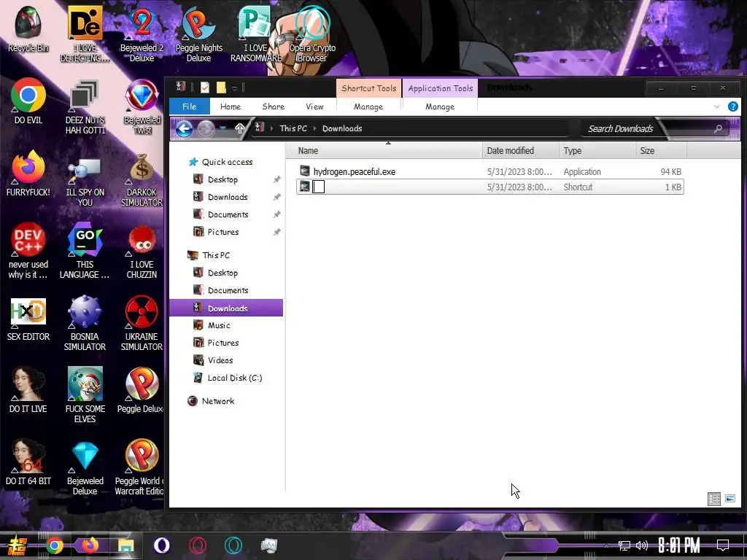The image size is (747, 560).
Task: Switch to the Home ribbon tab
Action: [230, 106]
